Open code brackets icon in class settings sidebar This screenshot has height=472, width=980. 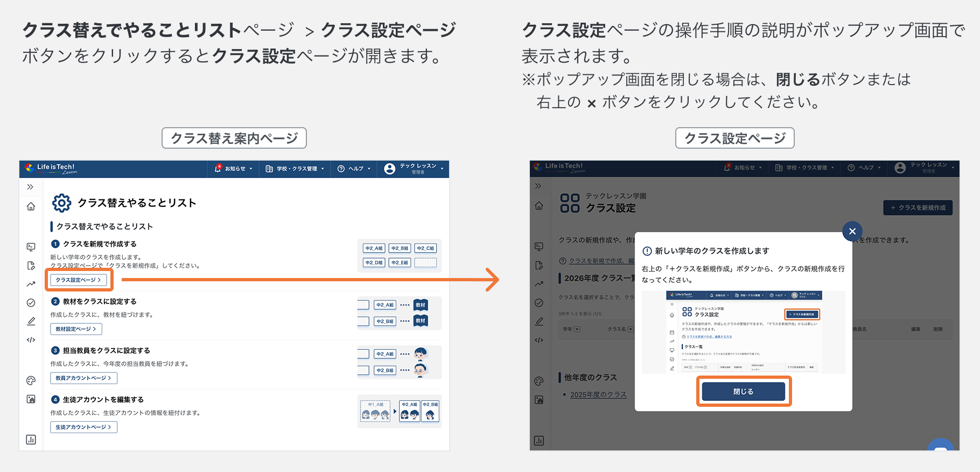click(538, 340)
